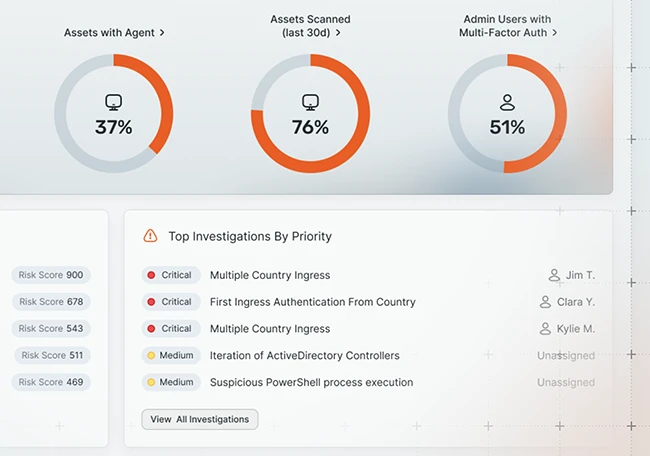Select the Risk Score 543 badge
Image resolution: width=650 pixels, height=456 pixels.
[x=51, y=328]
